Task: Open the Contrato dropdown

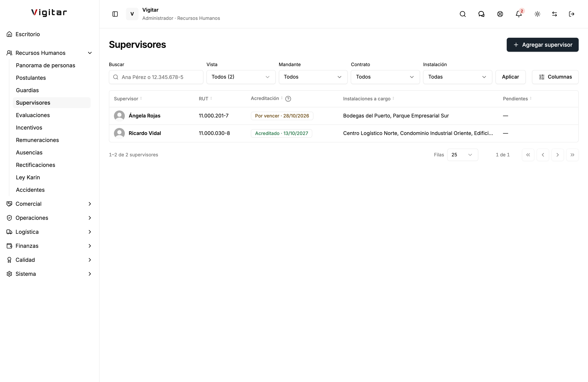Action: [385, 77]
